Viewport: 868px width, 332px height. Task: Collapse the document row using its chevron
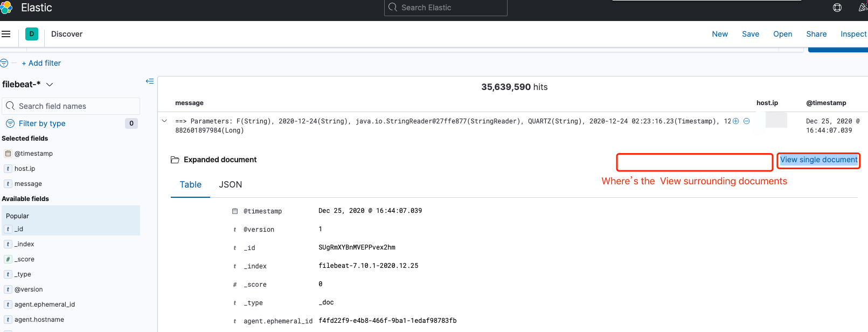164,121
